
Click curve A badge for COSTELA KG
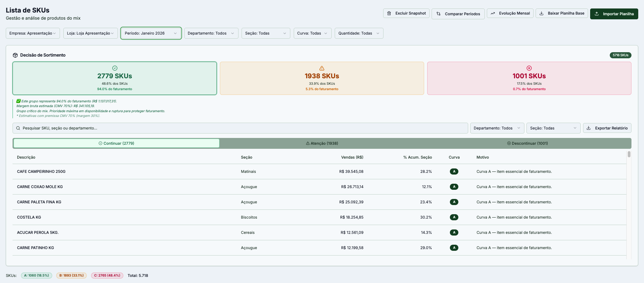pos(454,217)
